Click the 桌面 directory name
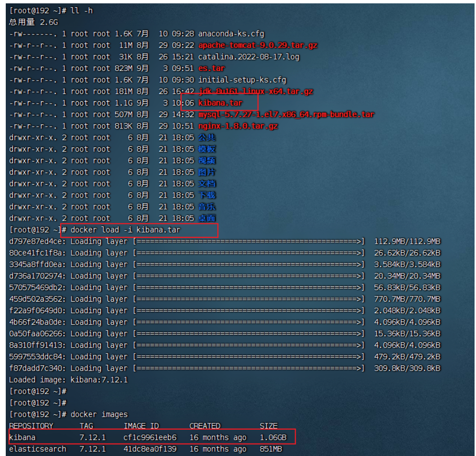Image resolution: width=476 pixels, height=456 pixels. [207, 218]
